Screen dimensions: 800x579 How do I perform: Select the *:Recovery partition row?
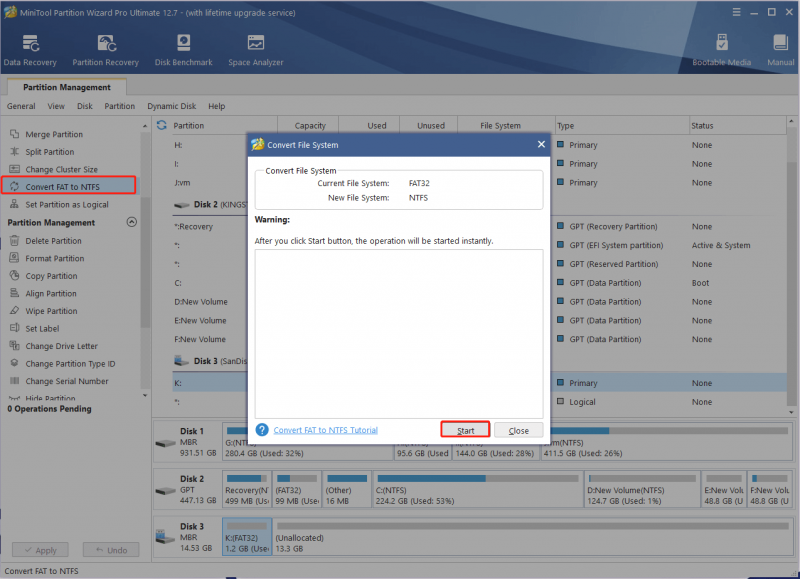click(480, 226)
